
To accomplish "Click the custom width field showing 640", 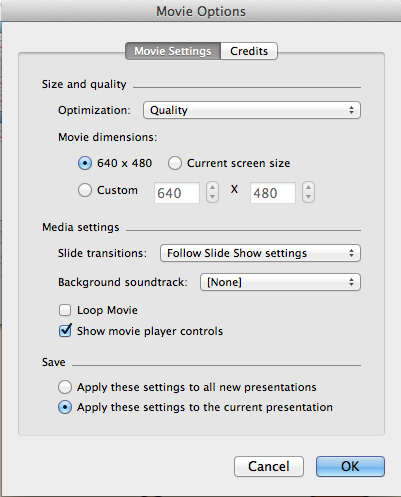I will (177, 193).
